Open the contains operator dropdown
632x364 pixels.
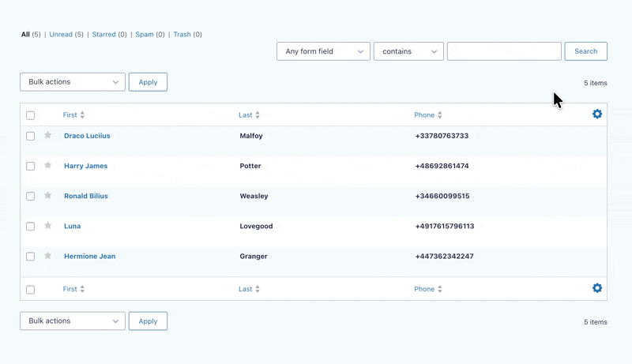[x=408, y=51]
